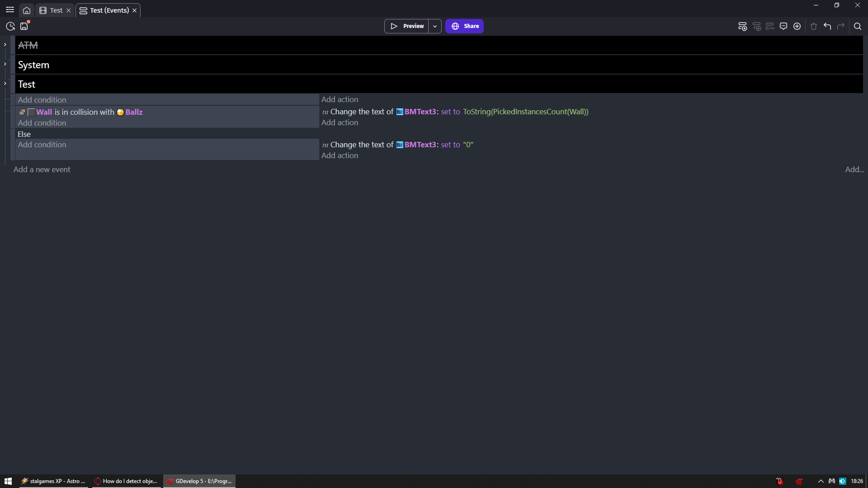Open the Preview options dropdown arrow

[x=435, y=26]
